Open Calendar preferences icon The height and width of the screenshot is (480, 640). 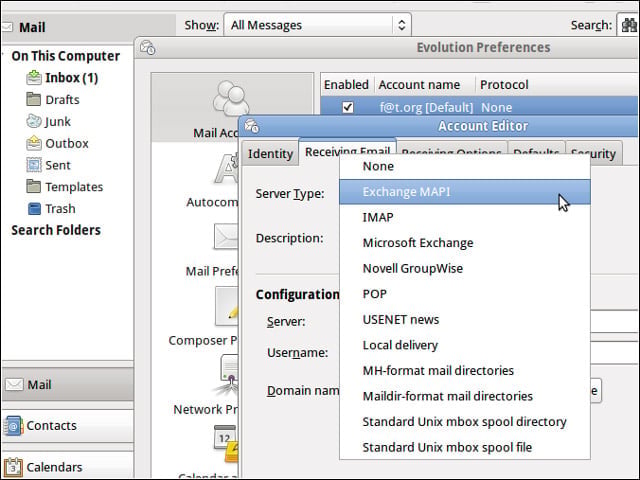click(226, 444)
